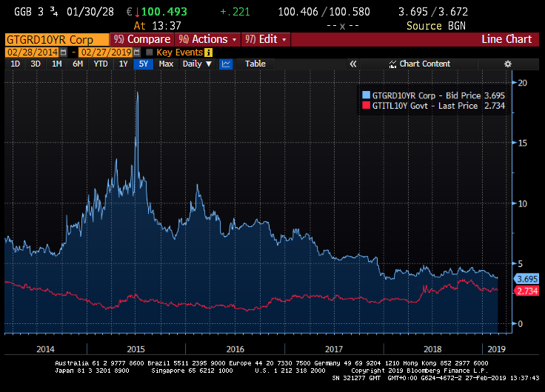
Task: Click the 100.406 / 100.580 bid-ask text
Action: point(324,12)
